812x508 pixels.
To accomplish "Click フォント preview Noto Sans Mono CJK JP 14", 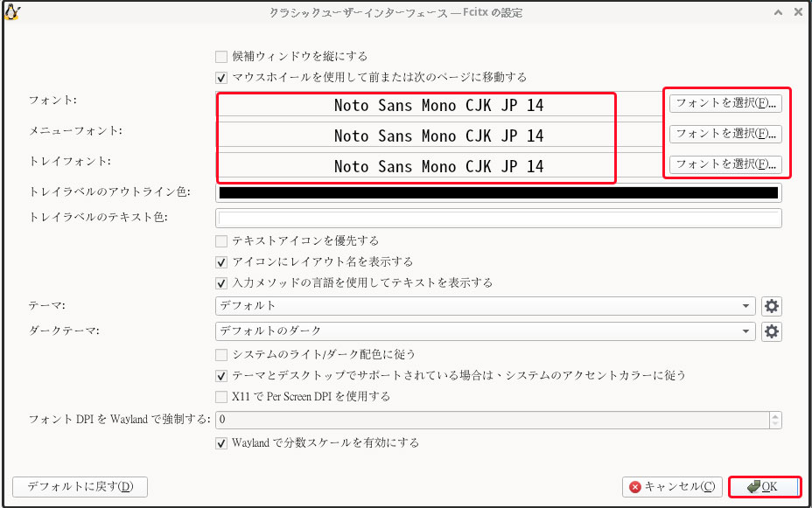I will 438,106.
